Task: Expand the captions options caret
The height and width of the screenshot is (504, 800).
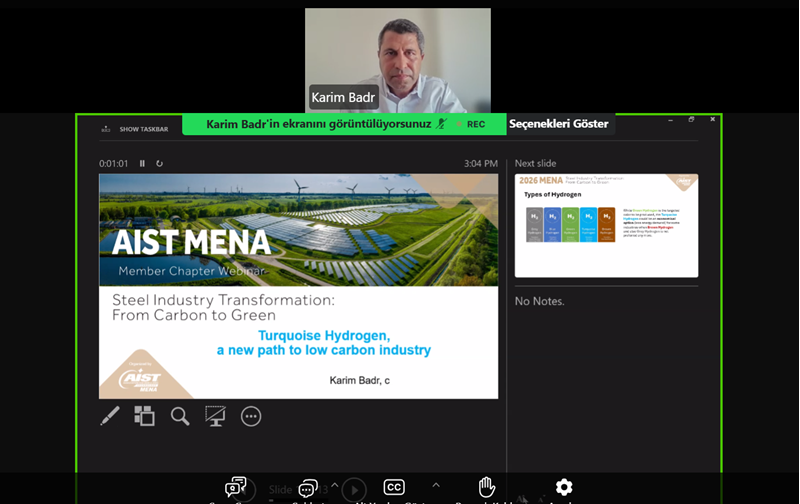Action: tap(436, 485)
